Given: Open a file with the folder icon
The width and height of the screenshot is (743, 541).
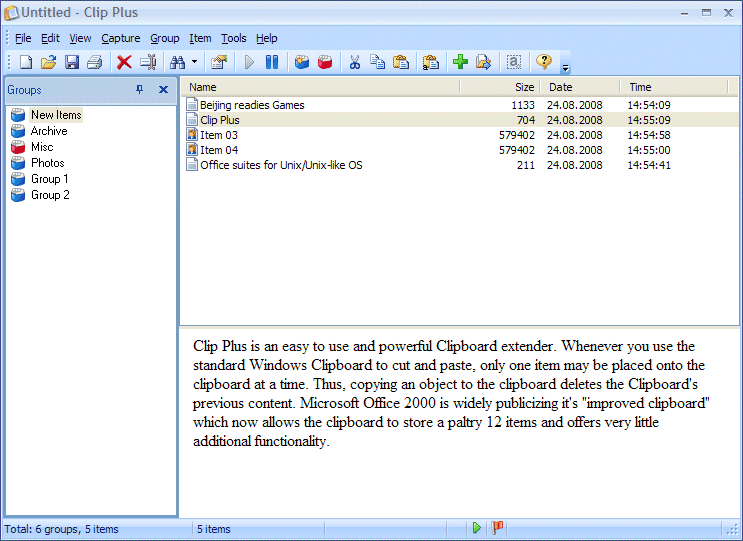Looking at the screenshot, I should point(48,62).
